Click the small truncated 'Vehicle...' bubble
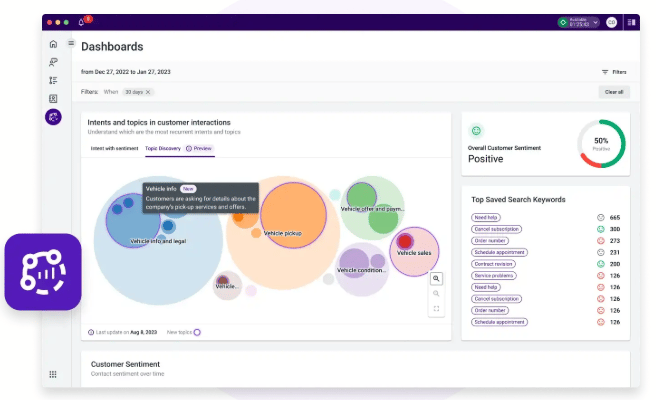The image size is (656, 400). click(x=227, y=285)
